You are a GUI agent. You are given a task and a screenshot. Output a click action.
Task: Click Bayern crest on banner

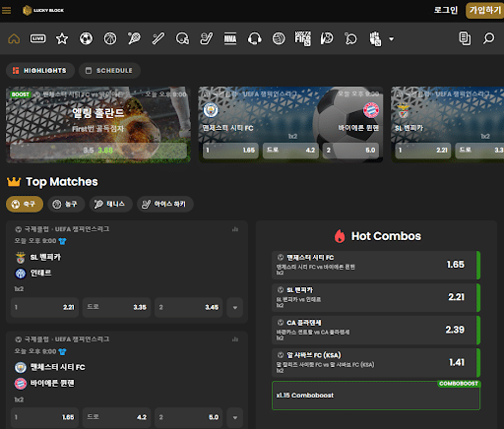pos(371,110)
